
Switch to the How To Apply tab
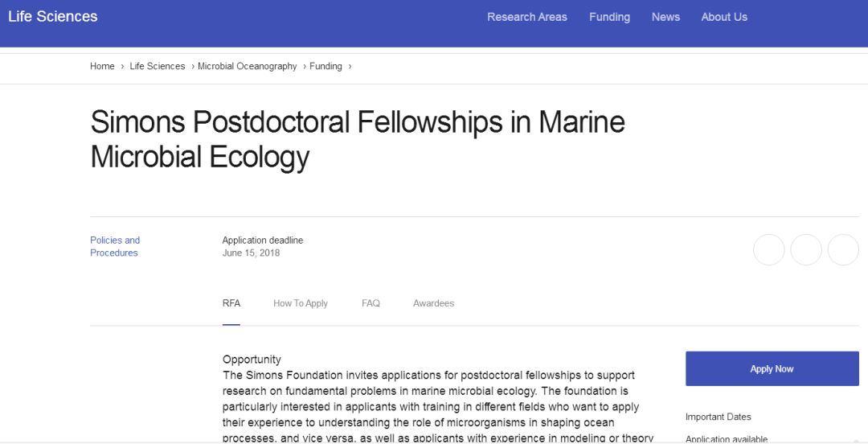[301, 303]
